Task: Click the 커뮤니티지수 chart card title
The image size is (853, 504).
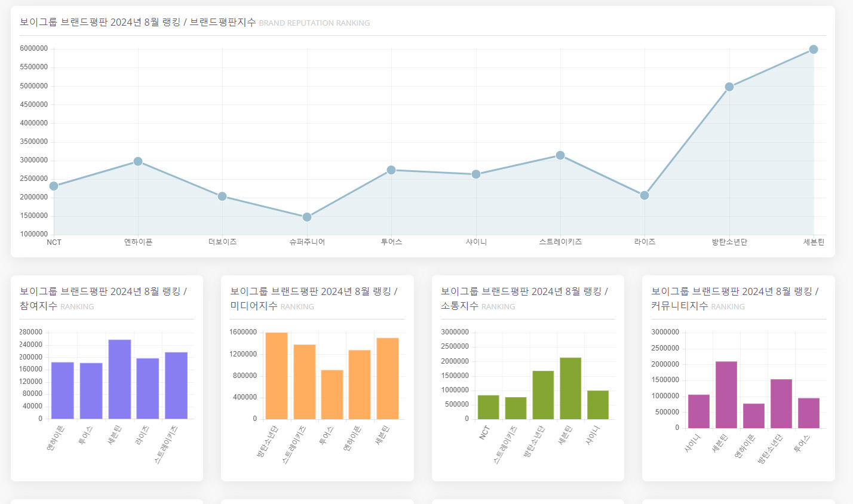Action: click(x=735, y=298)
